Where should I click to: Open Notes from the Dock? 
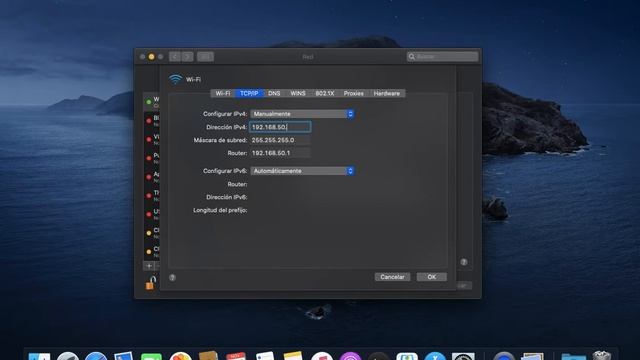293,356
